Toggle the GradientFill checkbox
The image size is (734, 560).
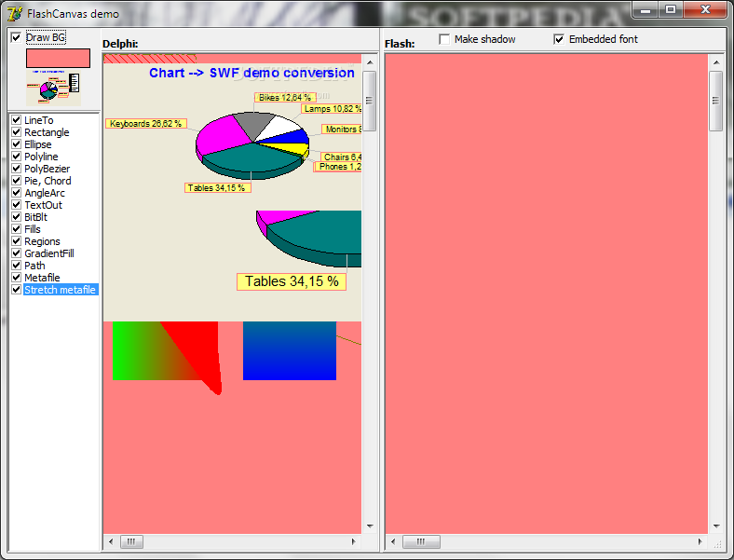tap(17, 253)
